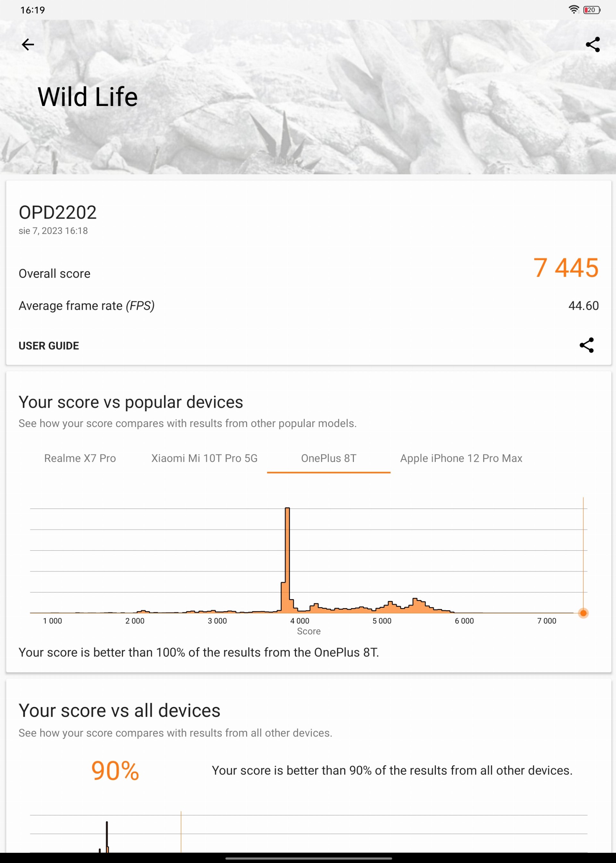Tap the Wild Life title

point(88,97)
